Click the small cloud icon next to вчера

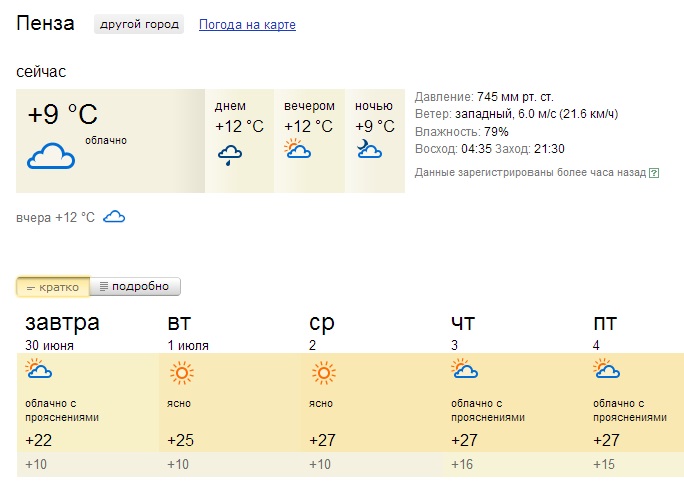[x=114, y=217]
